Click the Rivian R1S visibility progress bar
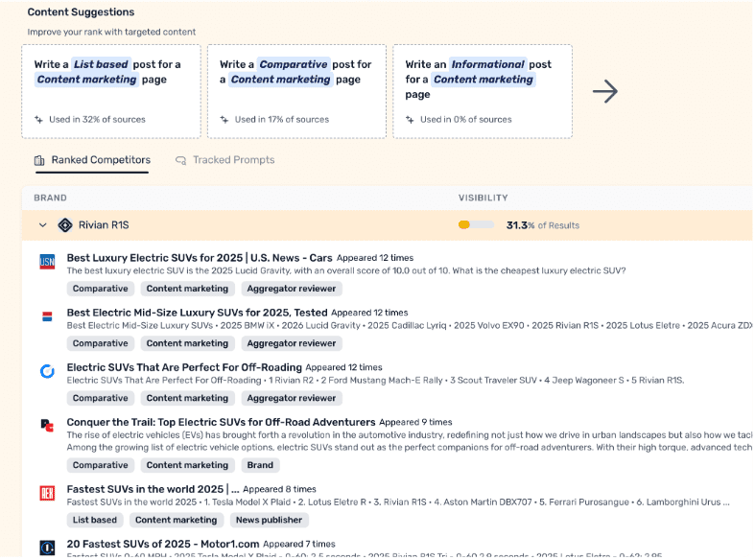Screen dimensions: 755x560 pyautogui.click(x=476, y=225)
